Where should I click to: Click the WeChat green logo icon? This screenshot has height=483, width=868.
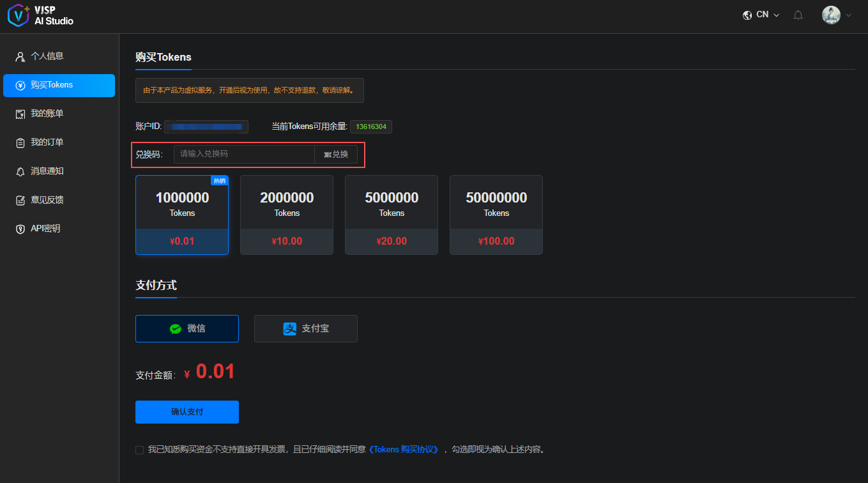(x=175, y=328)
